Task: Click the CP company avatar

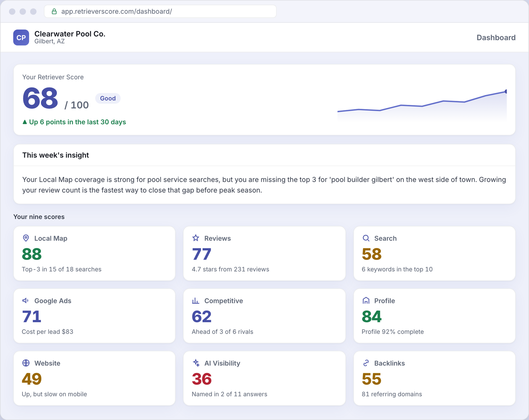Action: click(21, 37)
